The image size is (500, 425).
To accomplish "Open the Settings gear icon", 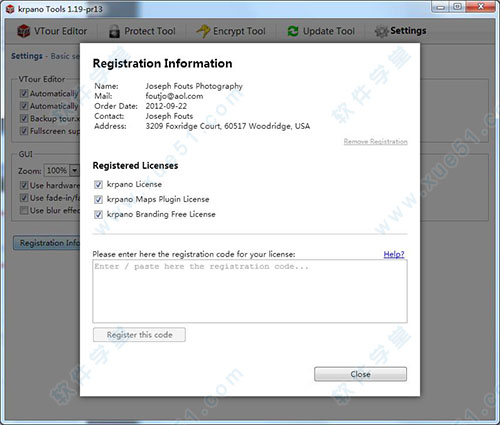I will tap(381, 31).
